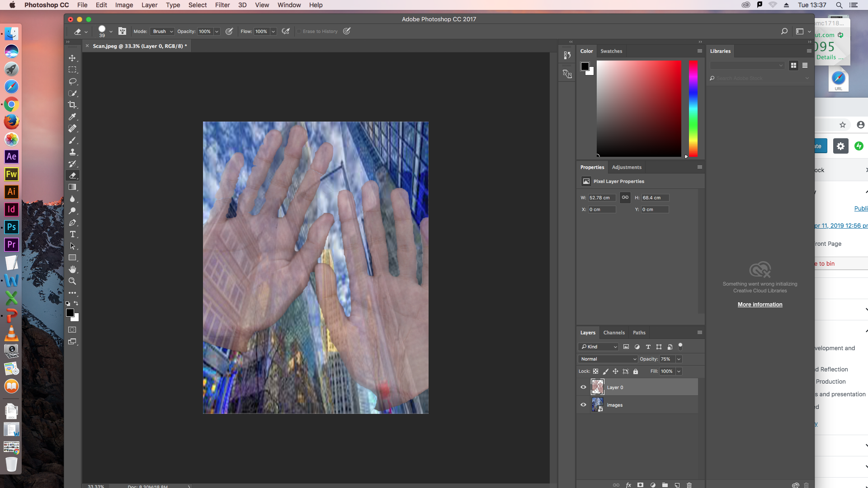
Task: Select the Lasso tool
Action: (72, 81)
